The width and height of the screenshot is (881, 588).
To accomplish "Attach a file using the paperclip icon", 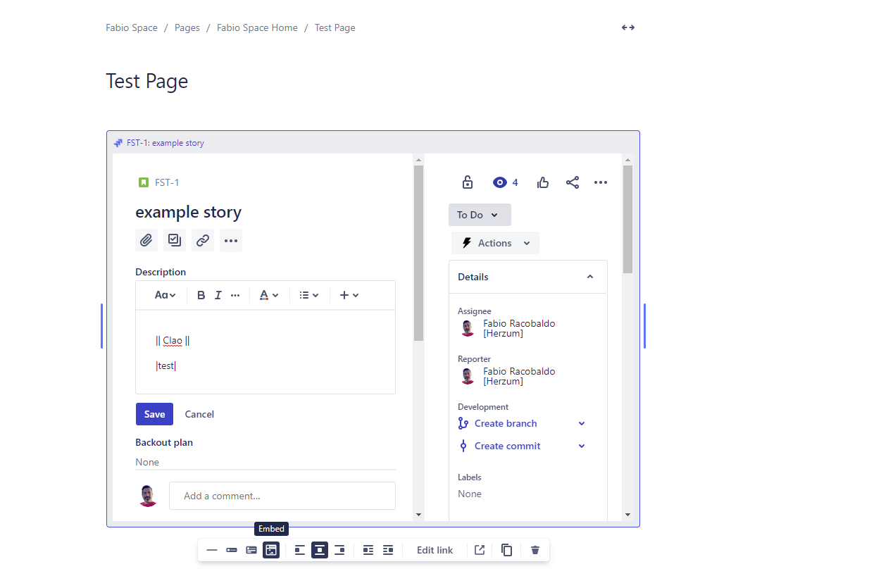I will 146,240.
